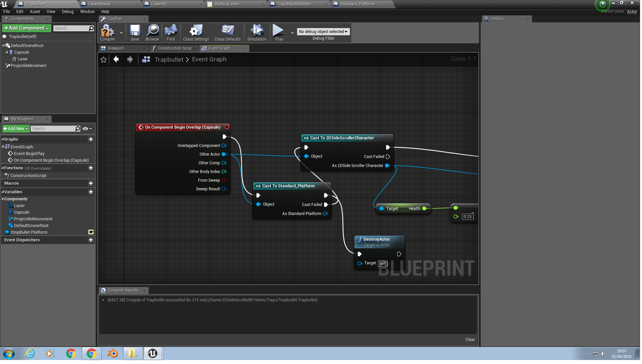Screen dimensions: 642x364
Task: Switch to the Viewport tab
Action: click(116, 49)
